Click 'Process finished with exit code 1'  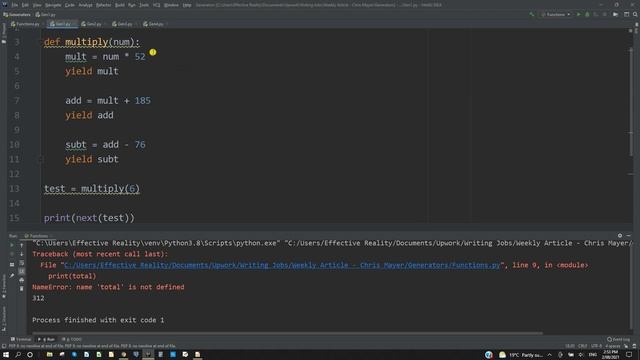pos(98,320)
